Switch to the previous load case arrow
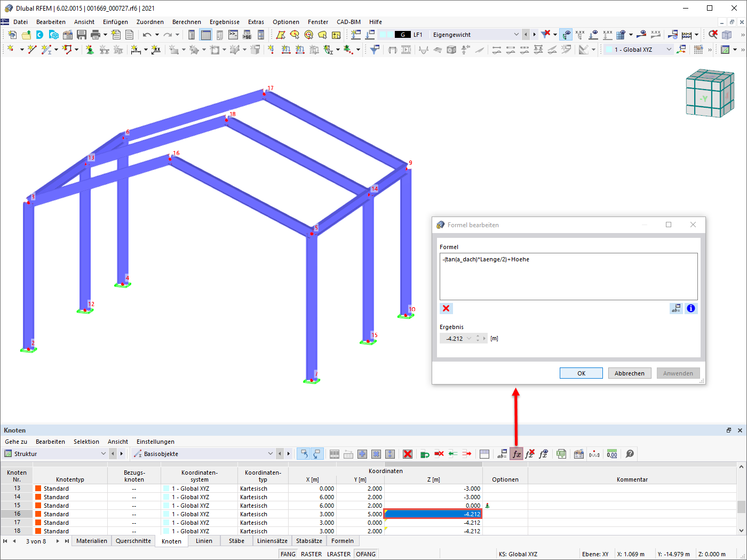747x560 pixels. (x=526, y=35)
